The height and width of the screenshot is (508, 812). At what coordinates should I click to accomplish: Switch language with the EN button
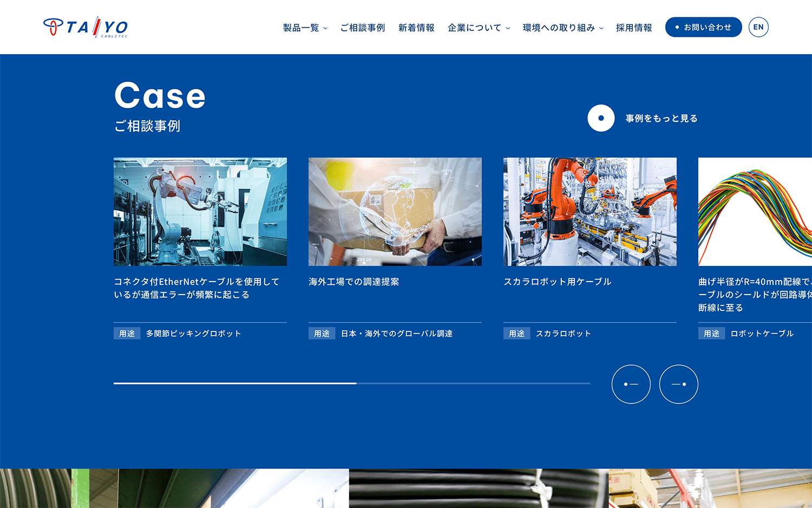[x=758, y=27]
